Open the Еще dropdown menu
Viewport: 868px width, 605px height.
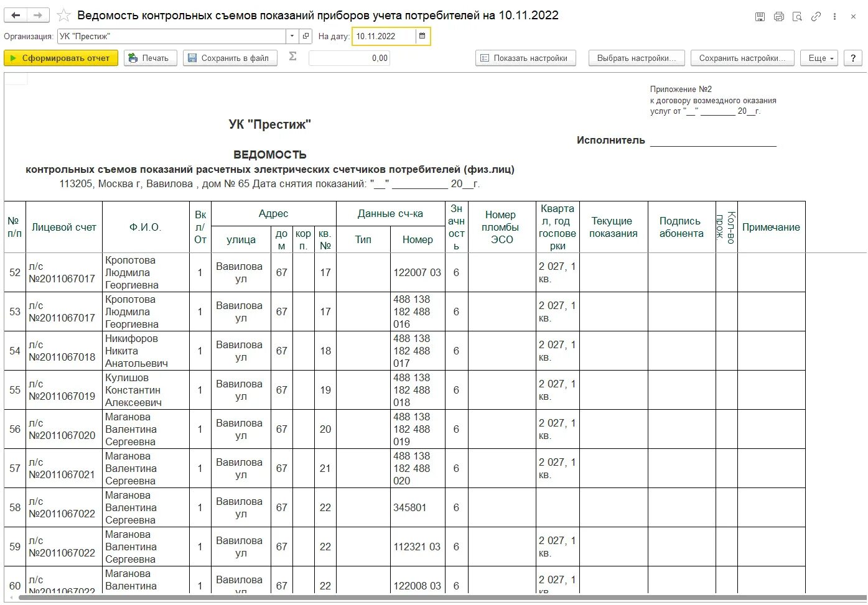click(819, 58)
